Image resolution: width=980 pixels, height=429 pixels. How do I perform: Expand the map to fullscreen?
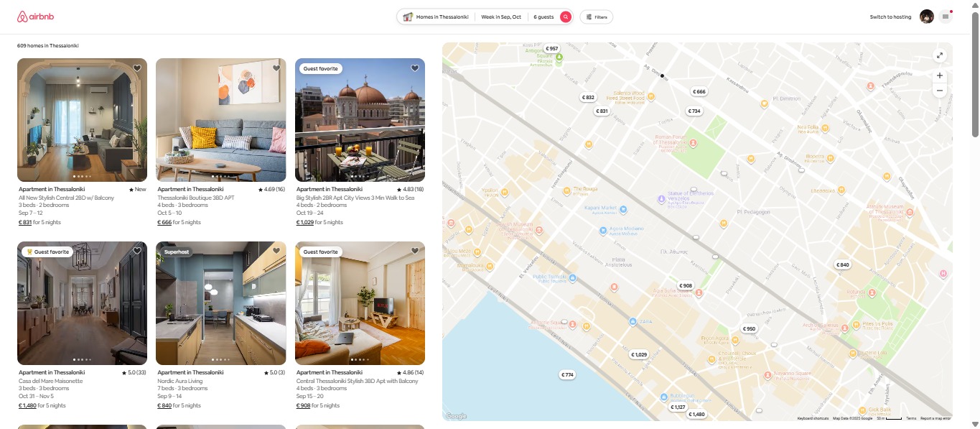coord(939,56)
